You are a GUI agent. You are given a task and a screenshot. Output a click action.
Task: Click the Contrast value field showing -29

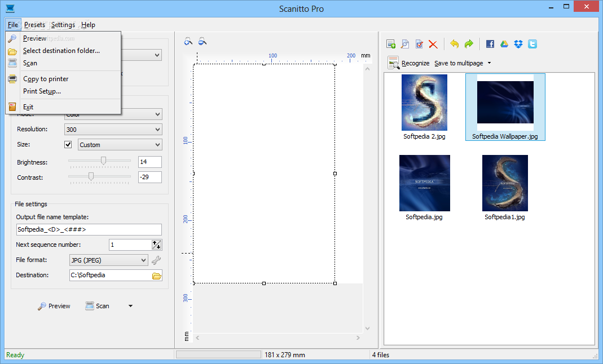point(150,177)
